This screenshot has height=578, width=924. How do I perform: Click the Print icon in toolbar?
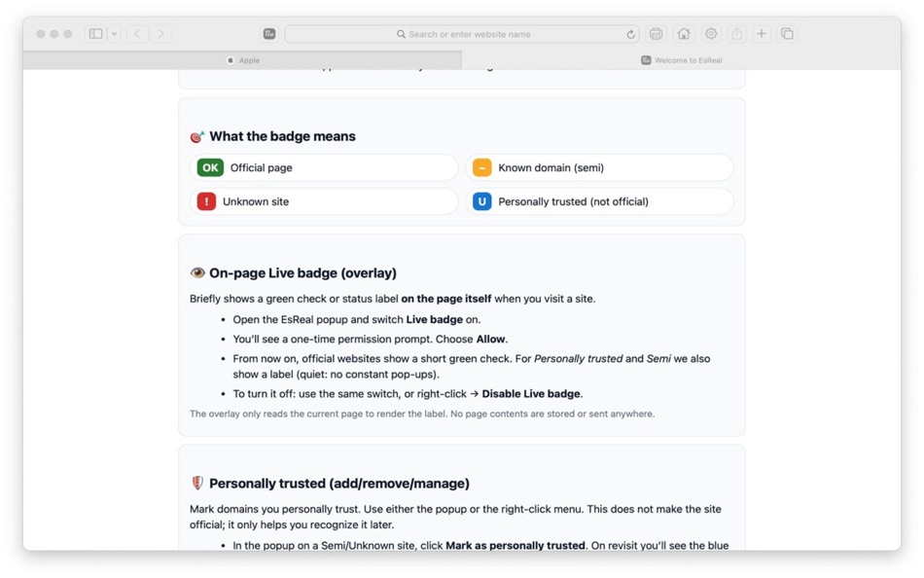(657, 33)
